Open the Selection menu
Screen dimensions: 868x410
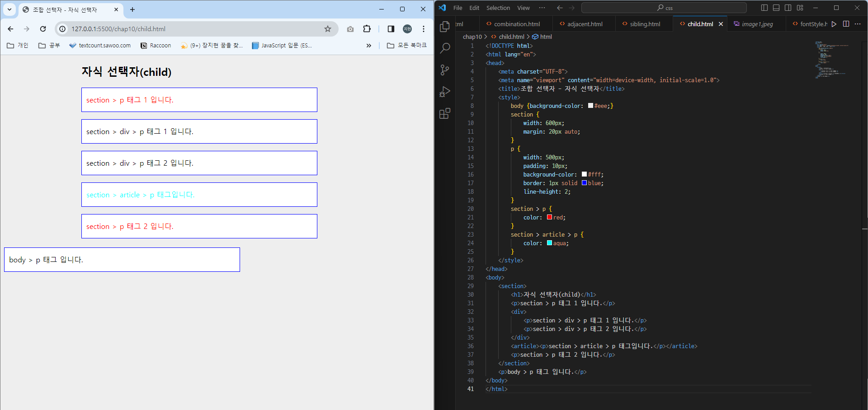498,8
